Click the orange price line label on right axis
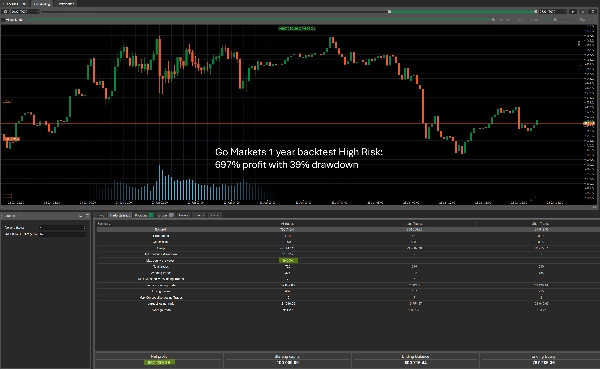 [589, 123]
